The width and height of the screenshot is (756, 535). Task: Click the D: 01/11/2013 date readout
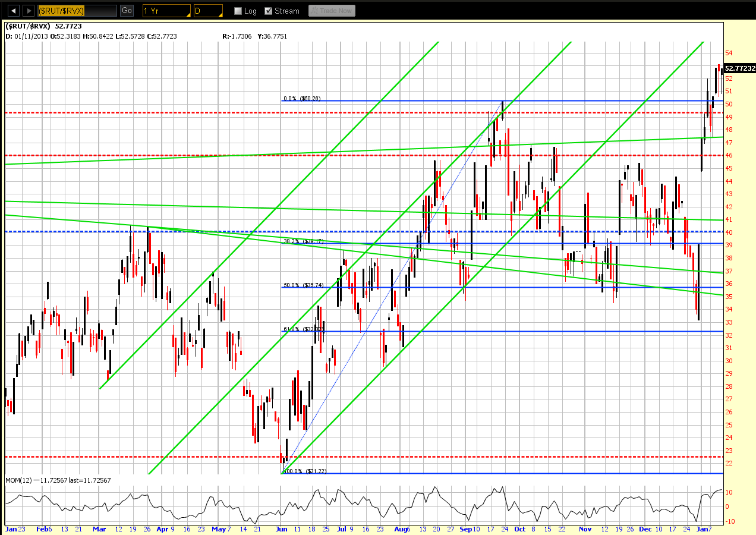pos(27,36)
